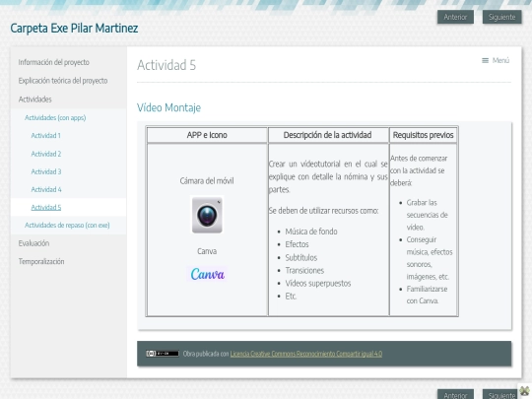Open Explicación teórica del proyecto

[x=63, y=81]
